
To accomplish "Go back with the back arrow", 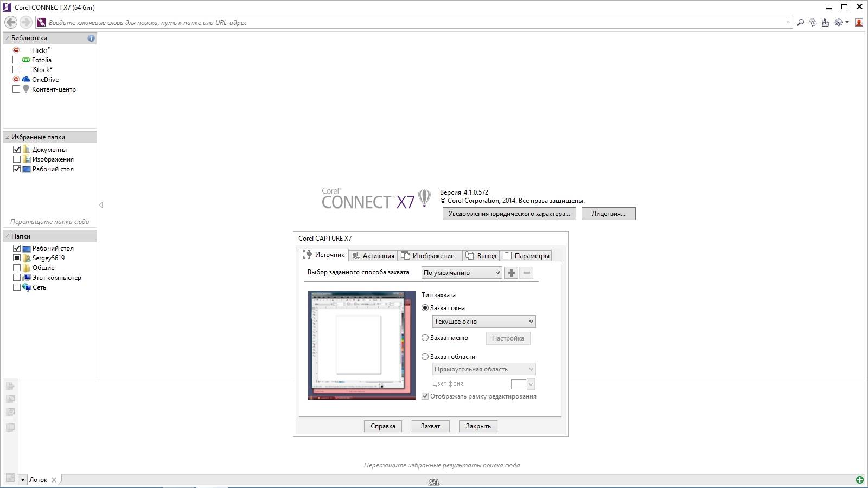I will point(11,22).
